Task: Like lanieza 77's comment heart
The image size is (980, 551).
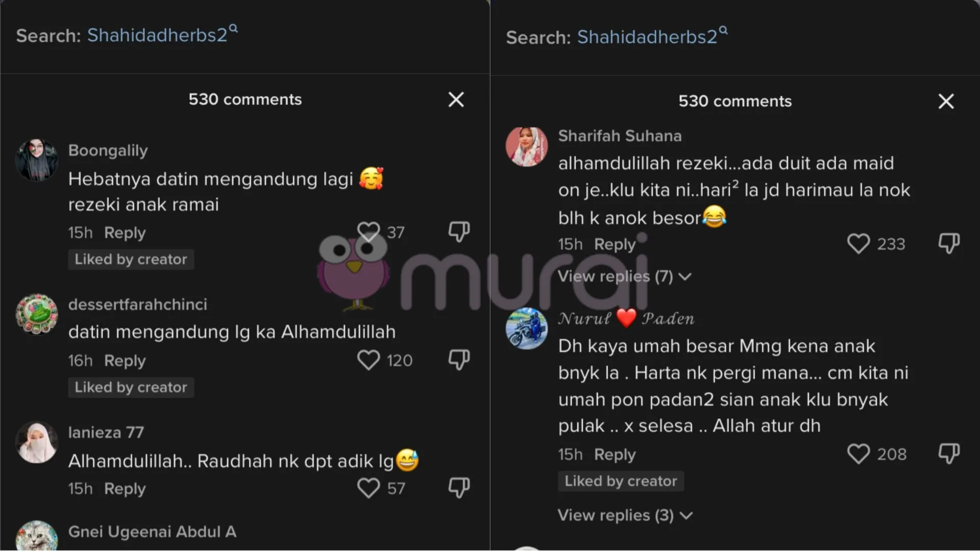Action: point(368,488)
